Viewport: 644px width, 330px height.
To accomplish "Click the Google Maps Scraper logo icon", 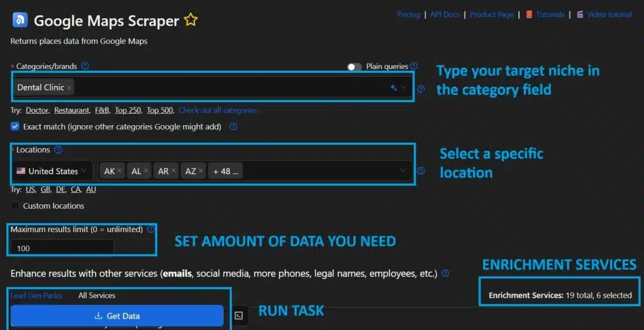I will [20, 19].
